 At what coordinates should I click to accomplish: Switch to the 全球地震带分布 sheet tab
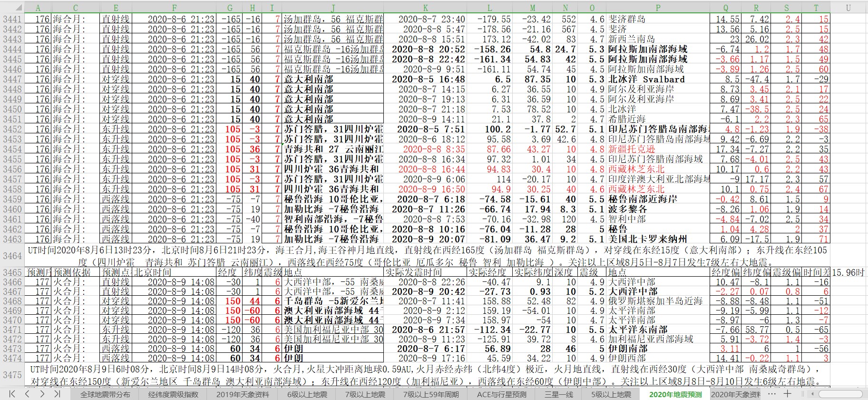click(105, 394)
